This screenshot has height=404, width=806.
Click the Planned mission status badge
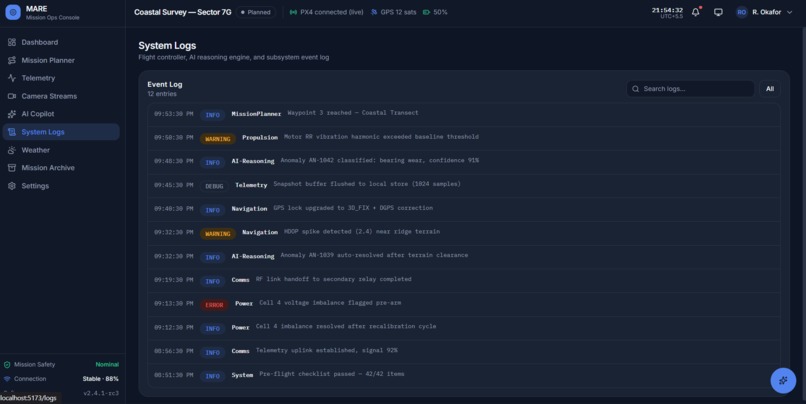coord(255,12)
